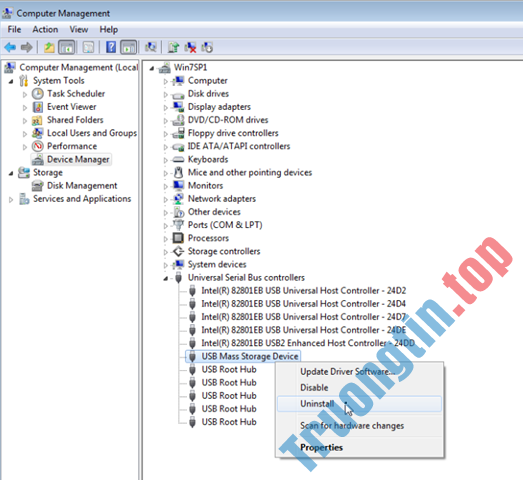The height and width of the screenshot is (480, 523).
Task: Collapse the Storage tree node
Action: pos(11,173)
